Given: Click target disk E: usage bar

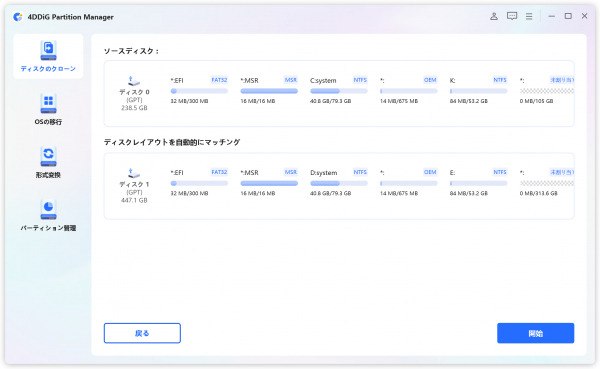Looking at the screenshot, I should (478, 183).
